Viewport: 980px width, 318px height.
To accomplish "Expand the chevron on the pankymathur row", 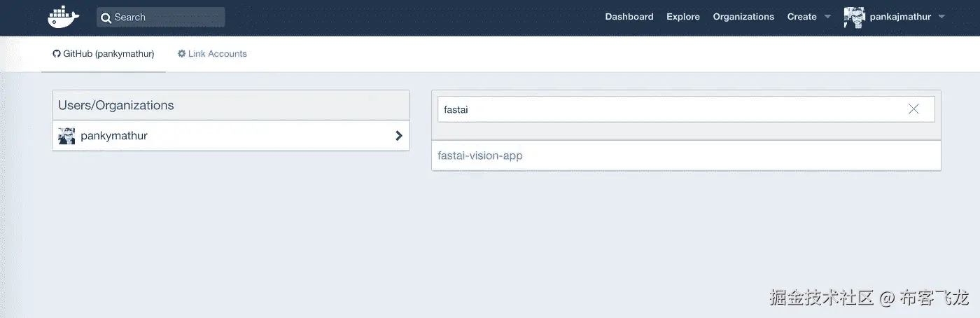I will pos(398,136).
